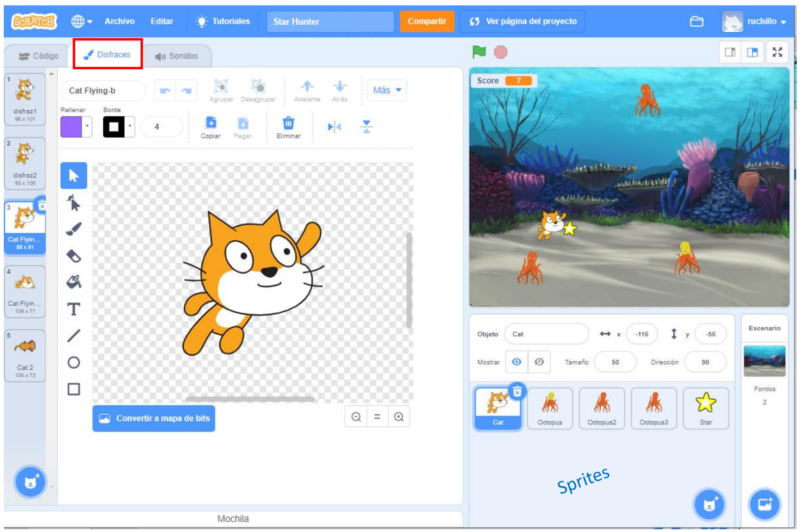Select the Eraser tool
The width and height of the screenshot is (800, 532).
[x=74, y=256]
